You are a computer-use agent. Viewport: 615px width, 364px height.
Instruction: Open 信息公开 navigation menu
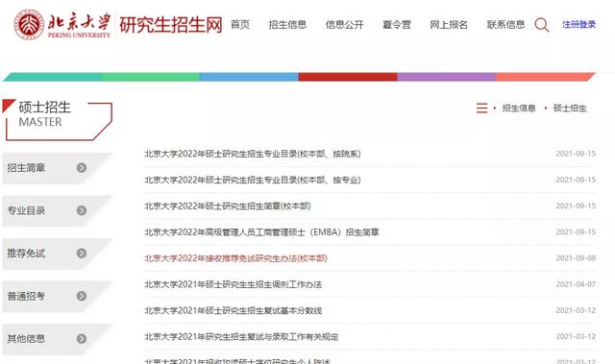344,25
